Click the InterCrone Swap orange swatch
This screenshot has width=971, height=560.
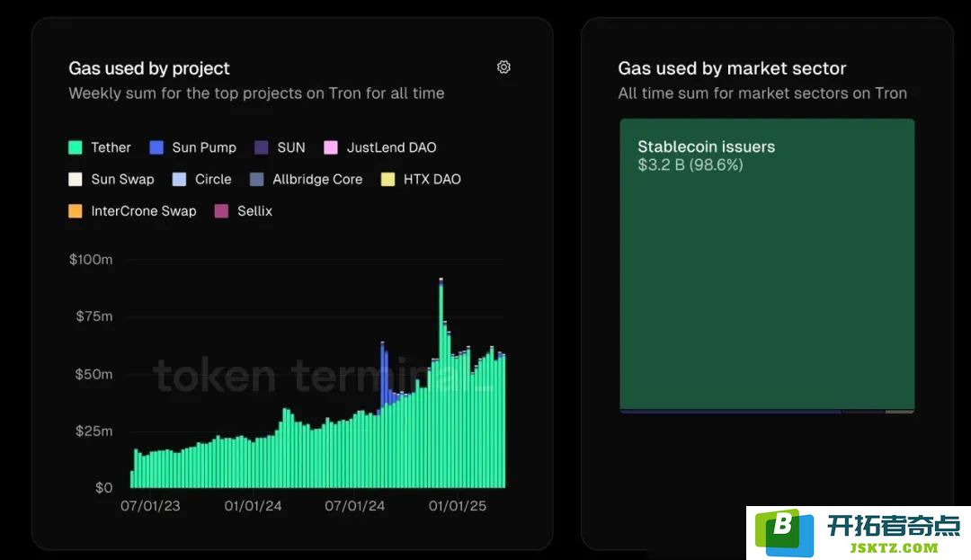[75, 211]
